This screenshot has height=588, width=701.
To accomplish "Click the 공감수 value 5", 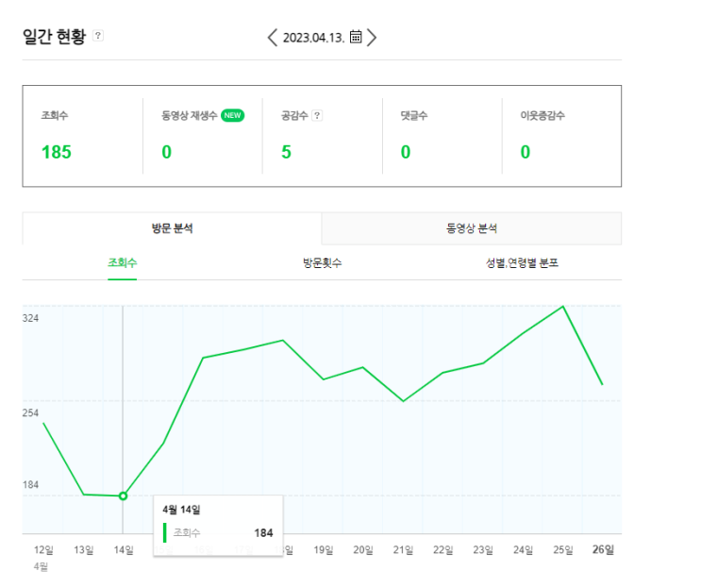I will [286, 152].
